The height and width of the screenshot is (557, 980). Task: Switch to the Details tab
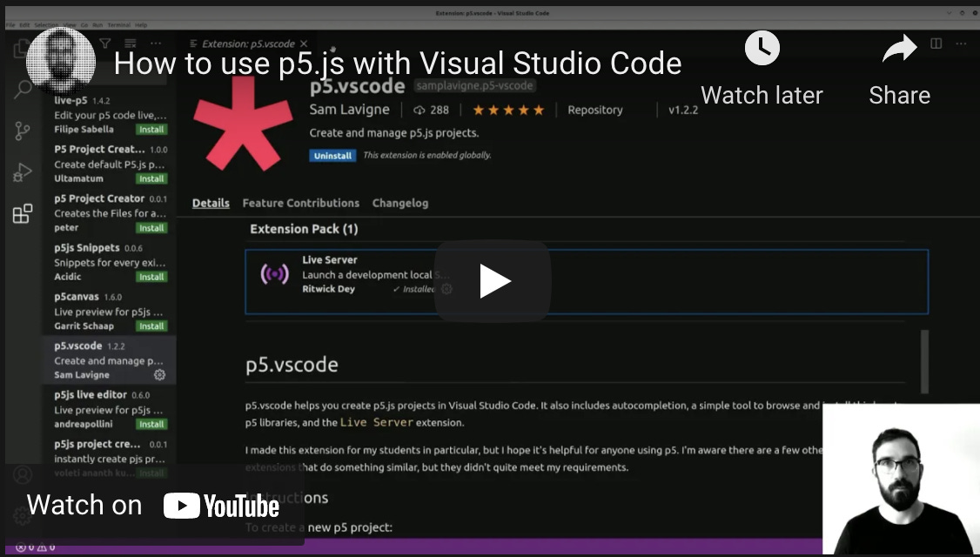tap(211, 203)
